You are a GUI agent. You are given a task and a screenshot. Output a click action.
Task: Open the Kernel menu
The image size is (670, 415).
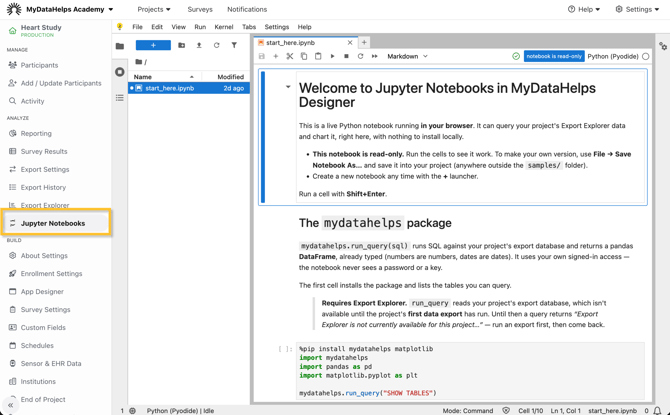(224, 27)
